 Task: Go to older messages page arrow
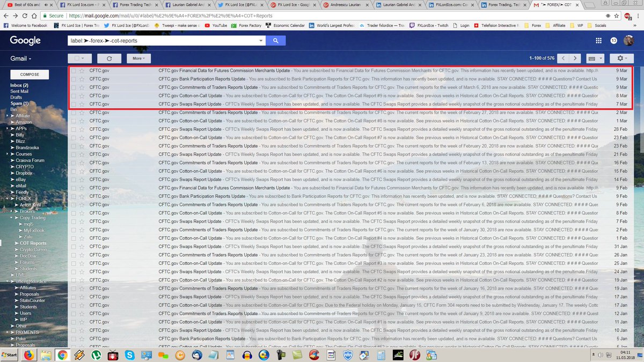coord(575,58)
